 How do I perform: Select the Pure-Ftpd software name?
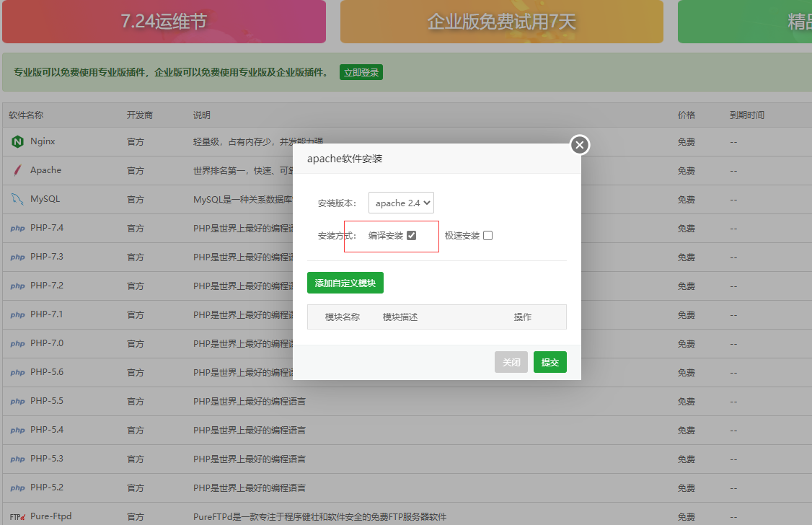[x=50, y=517]
